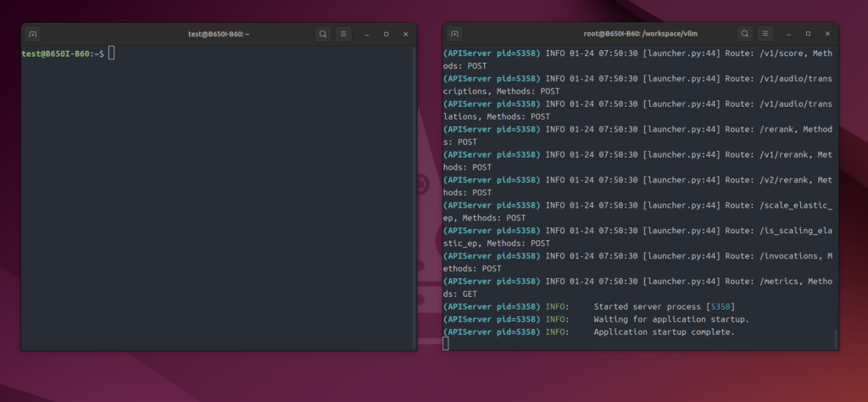Minimize the test@B650I-B60 terminal window

367,35
